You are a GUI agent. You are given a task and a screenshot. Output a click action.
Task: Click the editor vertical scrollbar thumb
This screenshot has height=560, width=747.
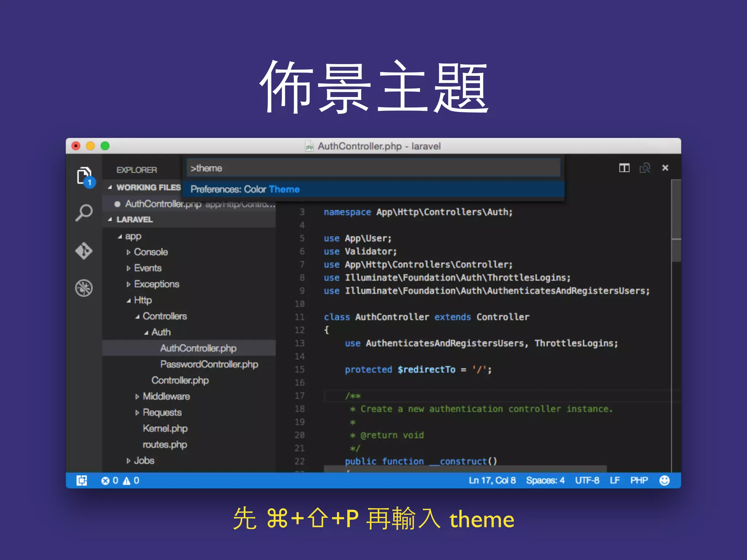coord(676,221)
